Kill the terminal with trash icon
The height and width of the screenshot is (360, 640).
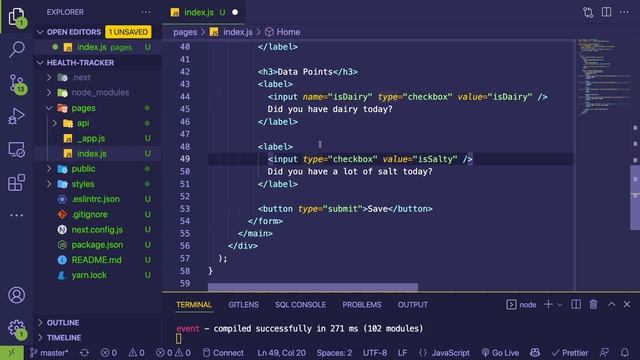click(593, 304)
